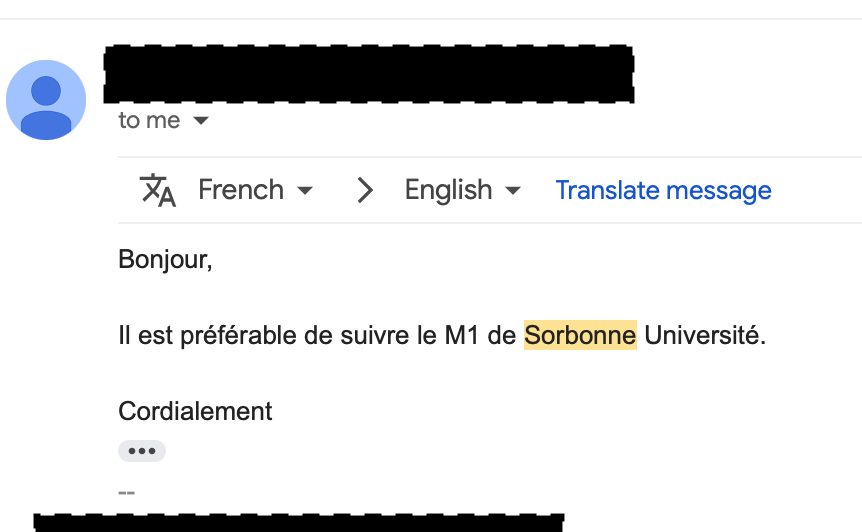The width and height of the screenshot is (862, 532).
Task: Click the French language label
Action: (241, 190)
